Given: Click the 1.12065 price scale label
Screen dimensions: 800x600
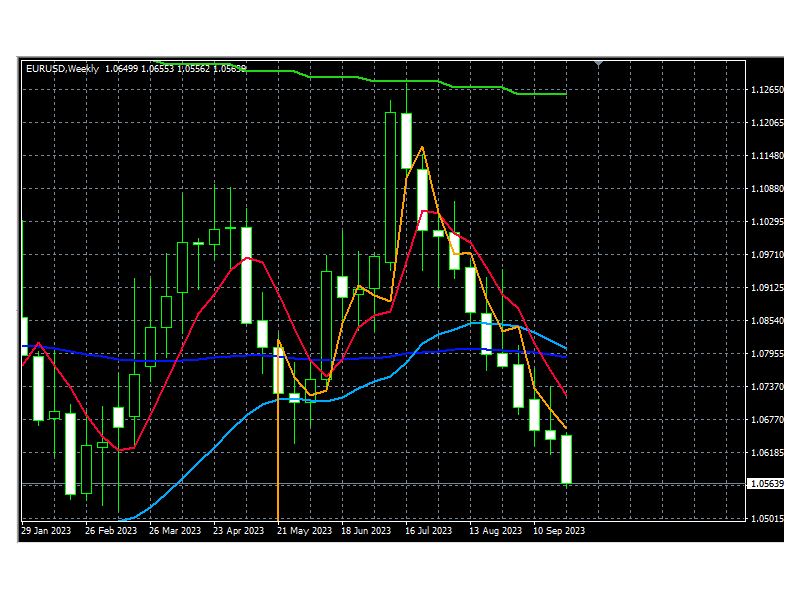Looking at the screenshot, I should tap(767, 123).
